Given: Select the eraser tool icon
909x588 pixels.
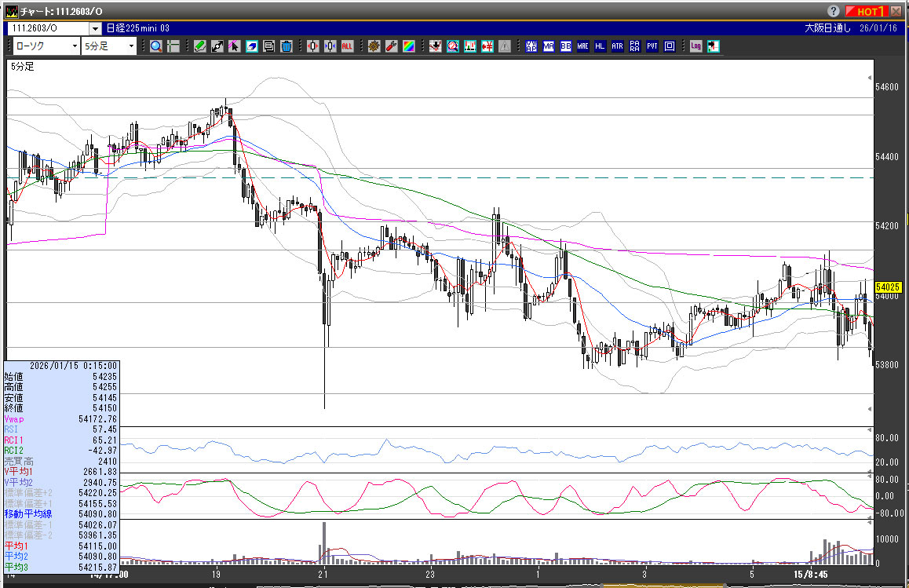Looking at the screenshot, I should [251, 46].
